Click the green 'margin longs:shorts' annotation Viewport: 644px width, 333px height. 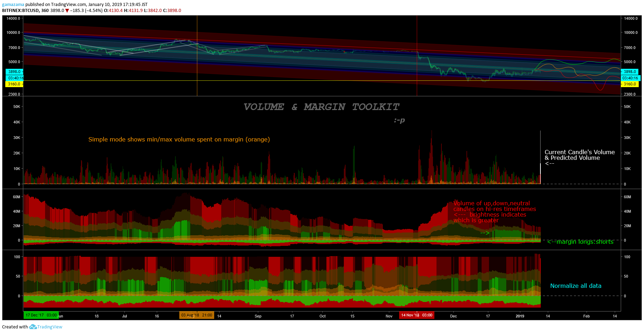point(580,242)
